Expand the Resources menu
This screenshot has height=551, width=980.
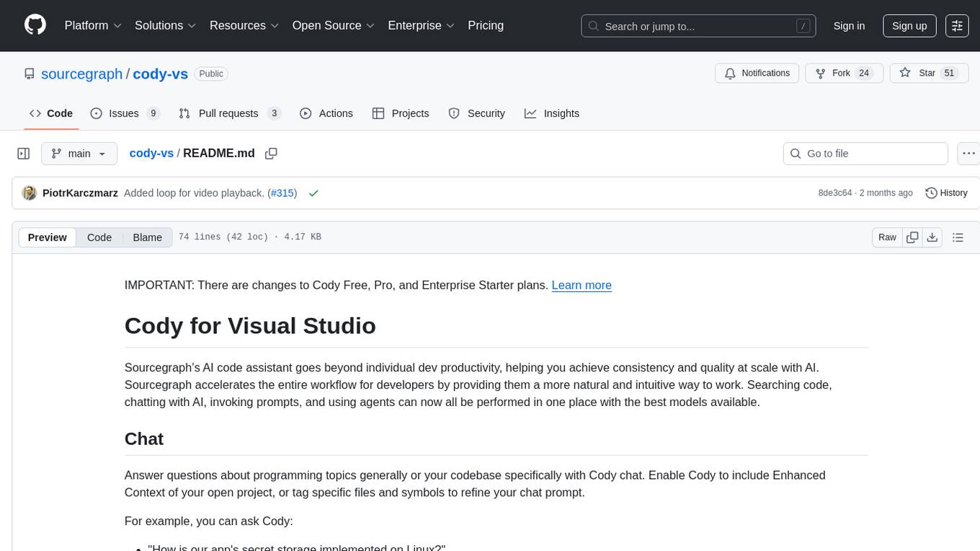click(x=244, y=25)
